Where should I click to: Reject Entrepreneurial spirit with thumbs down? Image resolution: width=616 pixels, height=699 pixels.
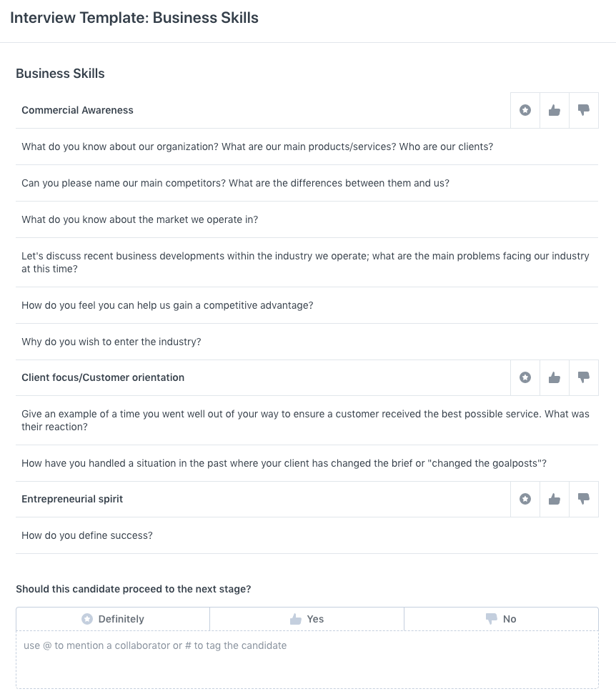pyautogui.click(x=584, y=499)
